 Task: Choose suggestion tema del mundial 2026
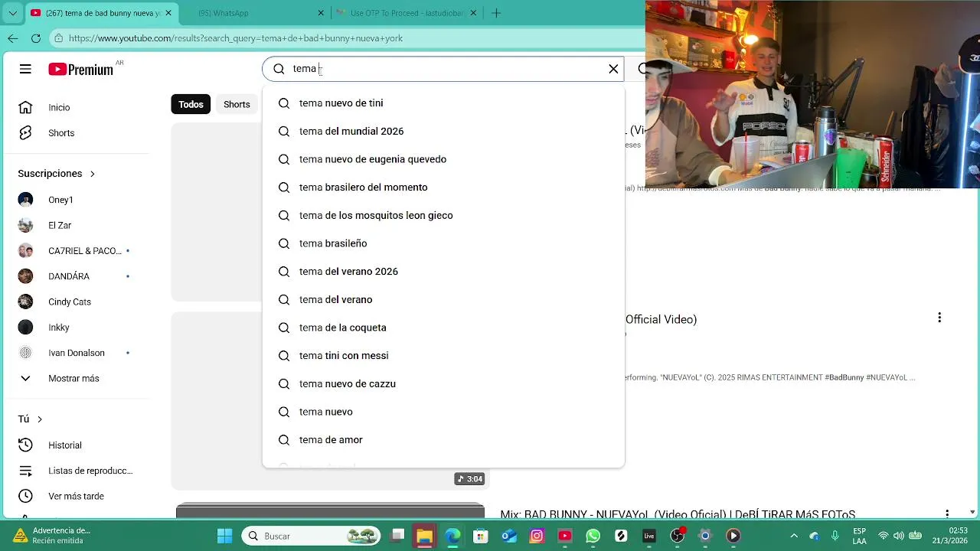click(443, 132)
